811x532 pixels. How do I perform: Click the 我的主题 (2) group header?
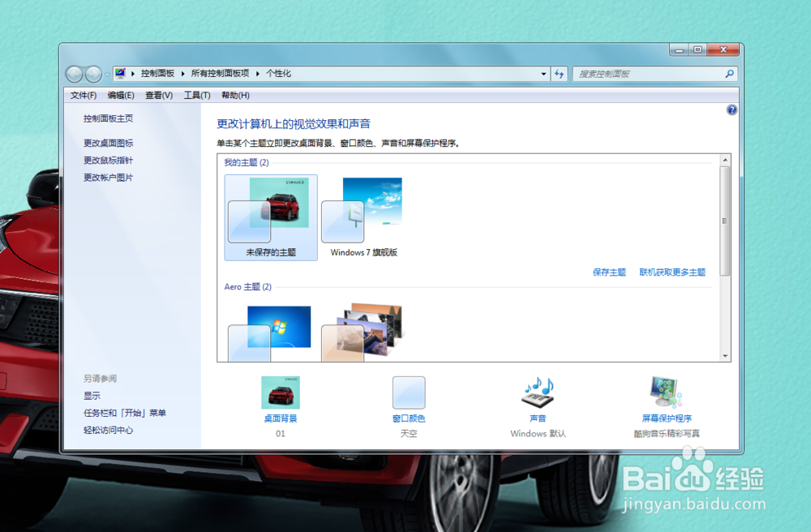[247, 162]
